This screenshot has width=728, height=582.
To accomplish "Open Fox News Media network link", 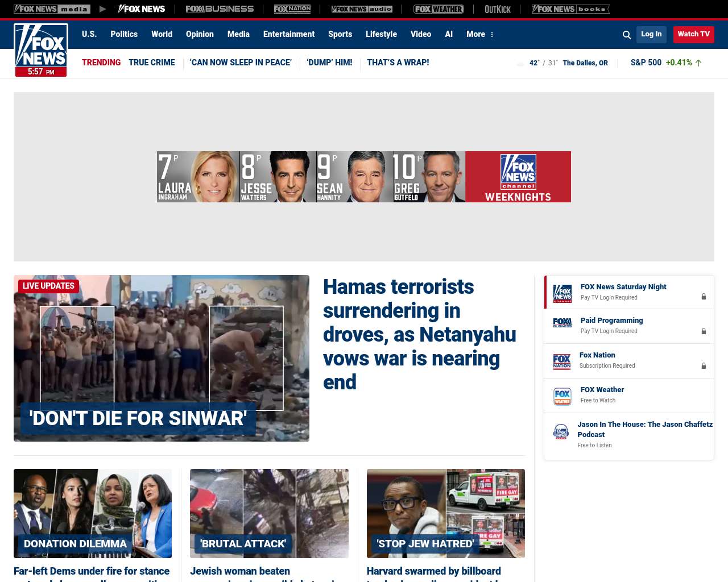I will 52,9.
